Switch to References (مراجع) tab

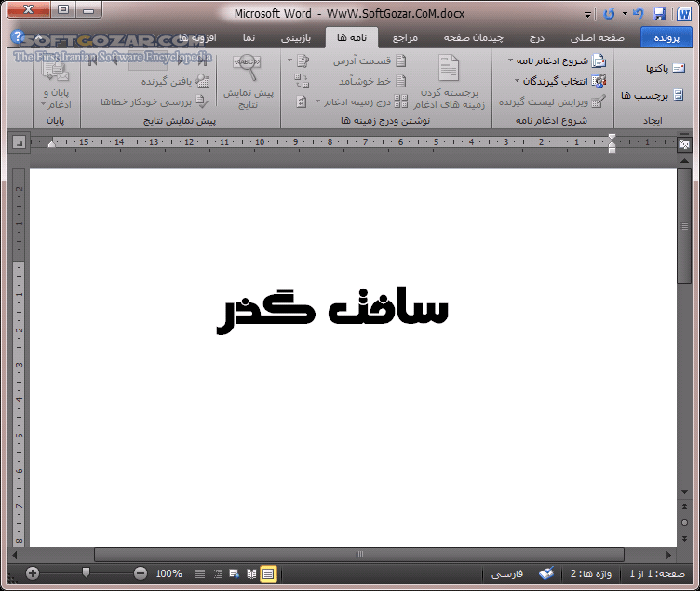point(405,38)
